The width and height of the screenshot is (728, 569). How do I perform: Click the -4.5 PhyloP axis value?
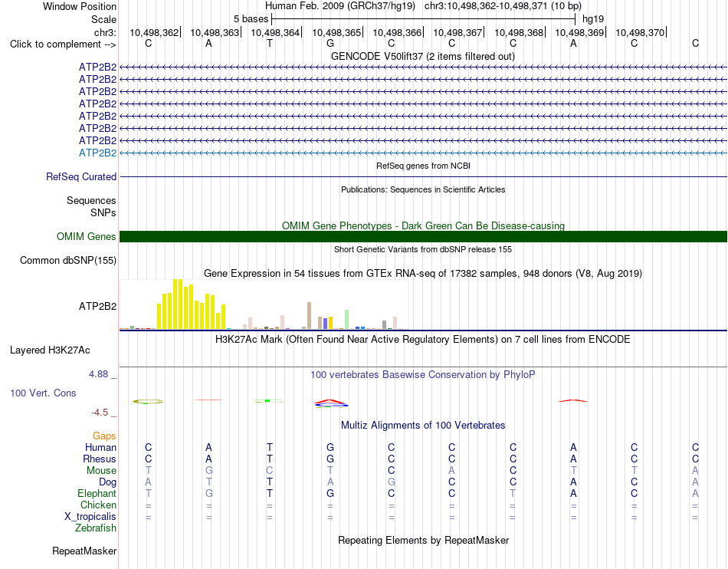point(100,413)
